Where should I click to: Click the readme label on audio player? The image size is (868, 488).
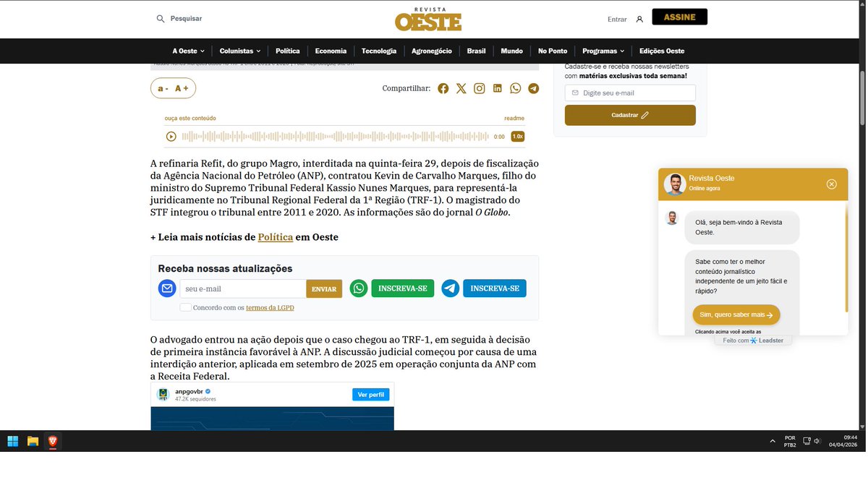(x=514, y=119)
